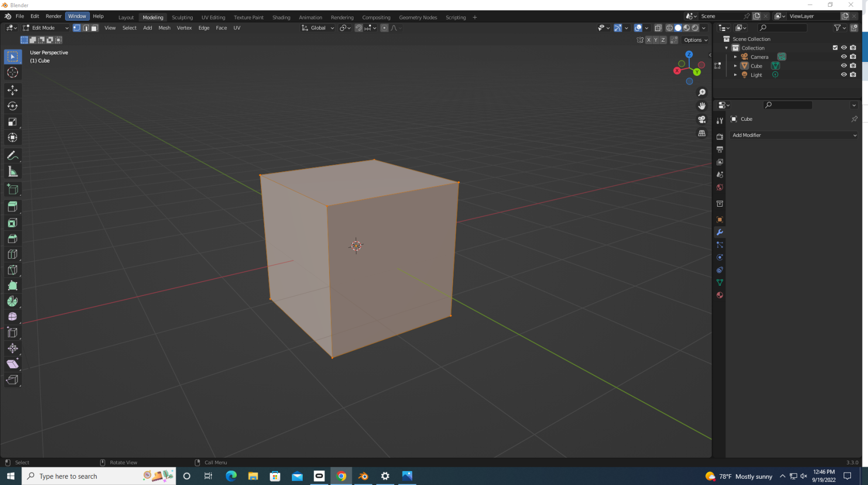Switch to the UV Editing workspace tab

pyautogui.click(x=213, y=18)
